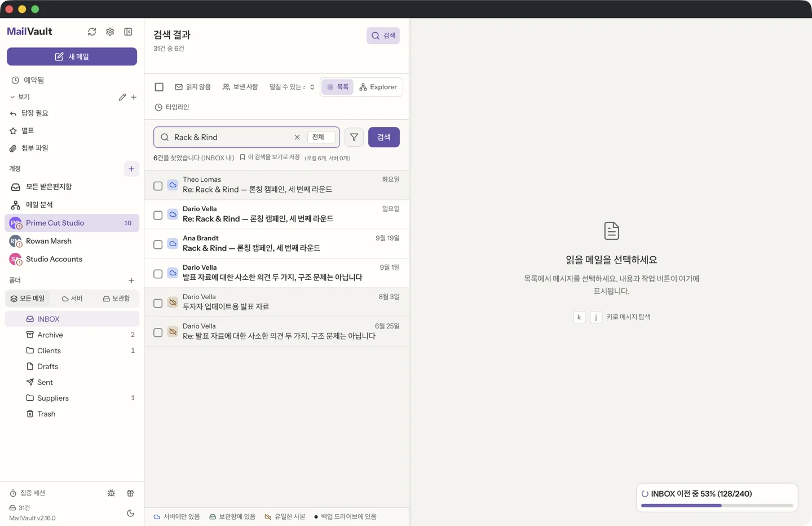Start 집중 세션 focus session
Viewport: 812px width, 526px height.
point(27,493)
